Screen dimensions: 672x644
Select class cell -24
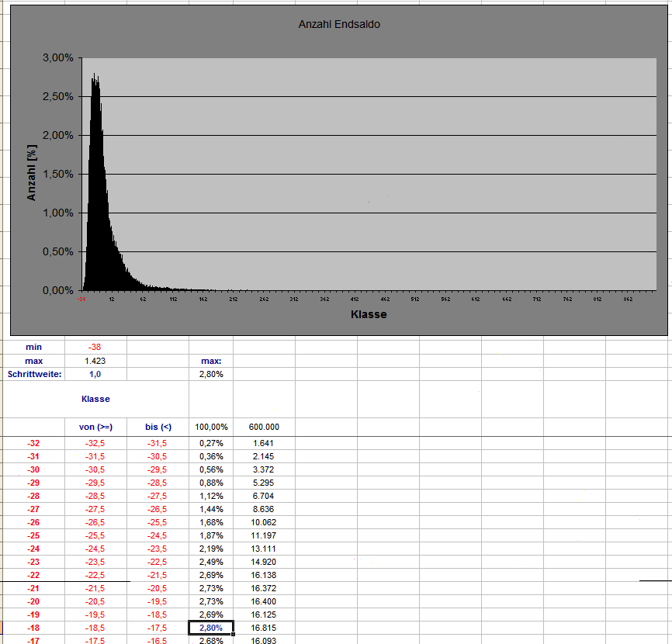click(x=33, y=549)
